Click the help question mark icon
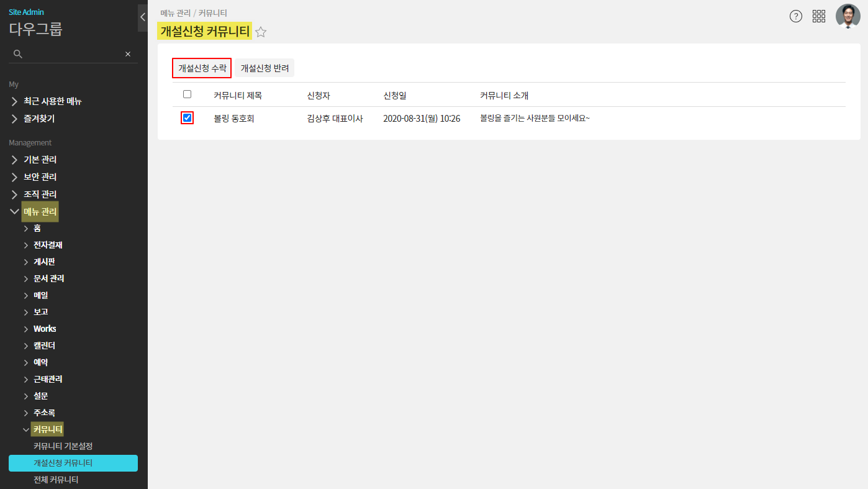The height and width of the screenshot is (489, 868). [795, 16]
